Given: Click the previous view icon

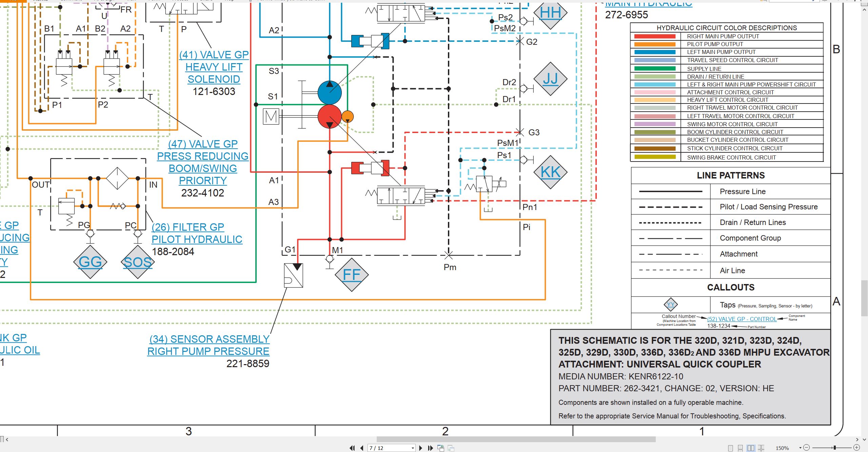Looking at the screenshot, I should pyautogui.click(x=441, y=448).
